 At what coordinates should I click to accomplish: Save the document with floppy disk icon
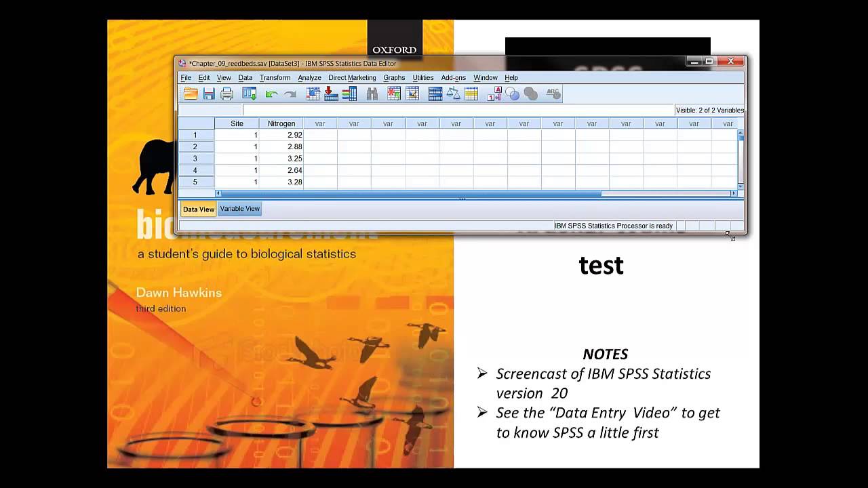[209, 94]
